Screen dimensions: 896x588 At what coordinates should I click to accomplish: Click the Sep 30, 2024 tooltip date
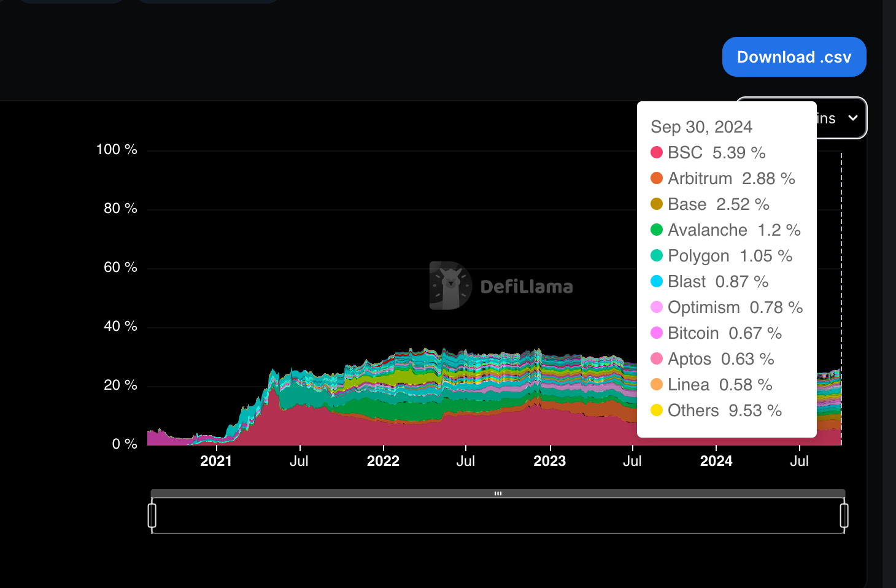(x=701, y=127)
